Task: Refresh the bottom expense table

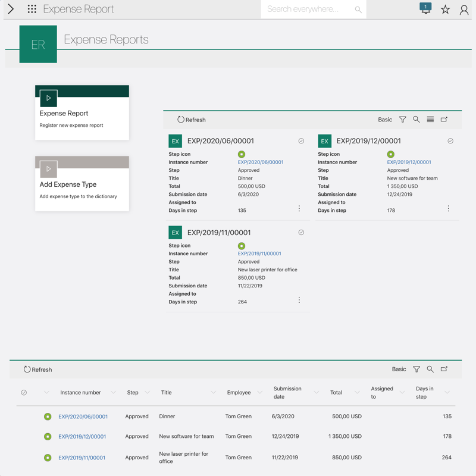Action: (x=38, y=369)
